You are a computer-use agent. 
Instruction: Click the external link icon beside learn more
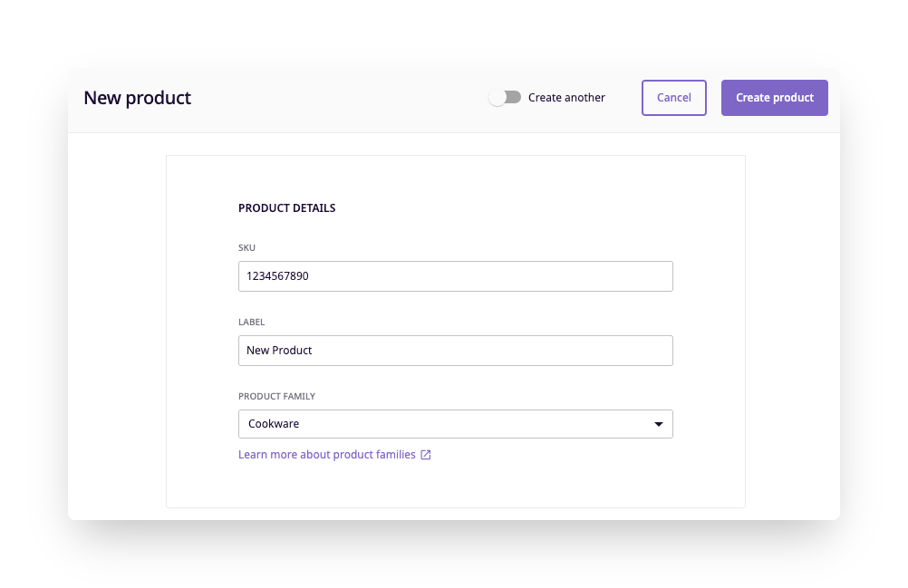(x=425, y=454)
